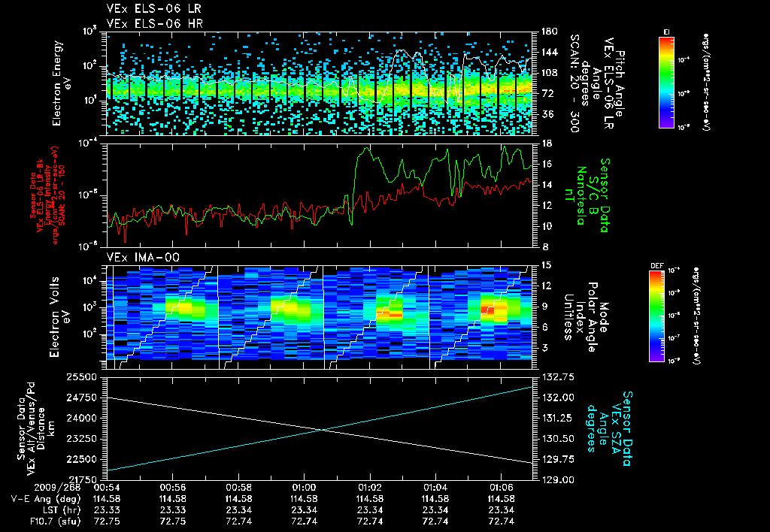Click the 00:54 time tick label
Image resolution: width=770 pixels, height=532 pixels.
tap(107, 488)
